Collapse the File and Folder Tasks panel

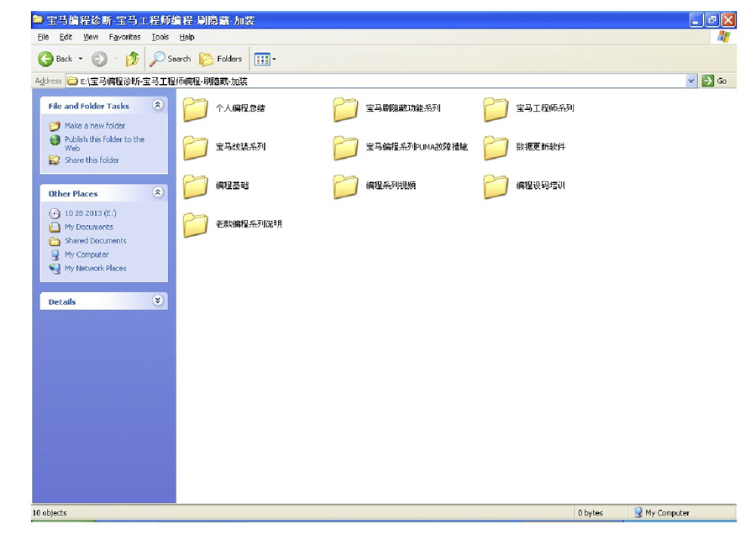pos(158,106)
